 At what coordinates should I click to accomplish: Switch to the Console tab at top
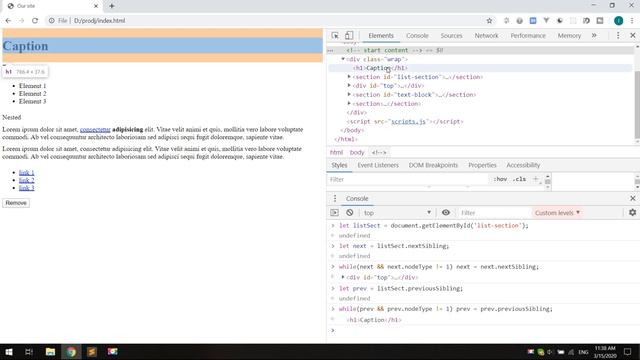coord(417,36)
